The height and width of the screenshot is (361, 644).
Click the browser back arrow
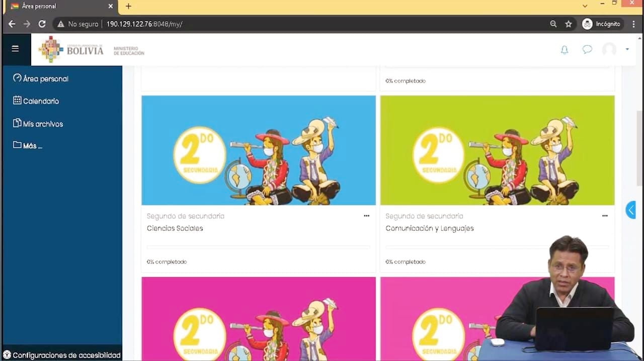click(12, 24)
